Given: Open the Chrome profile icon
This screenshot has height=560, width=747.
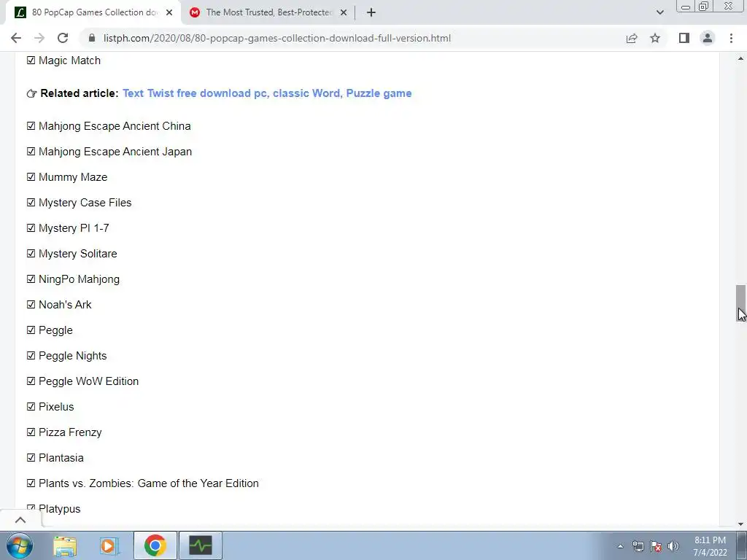Looking at the screenshot, I should click(x=708, y=38).
